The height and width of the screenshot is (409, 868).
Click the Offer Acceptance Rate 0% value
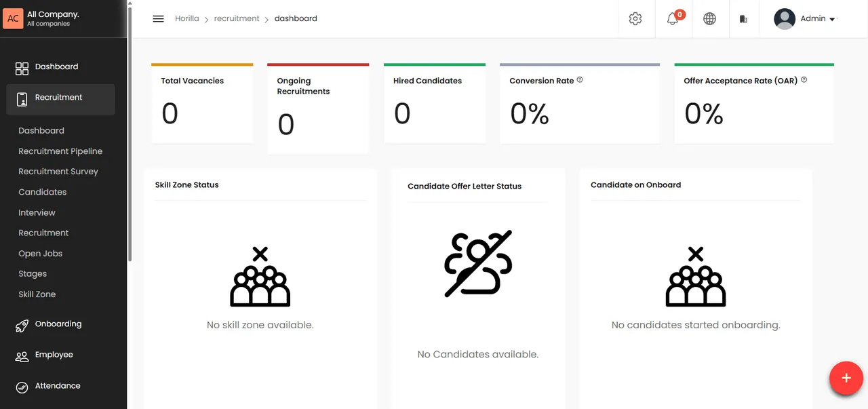(704, 114)
